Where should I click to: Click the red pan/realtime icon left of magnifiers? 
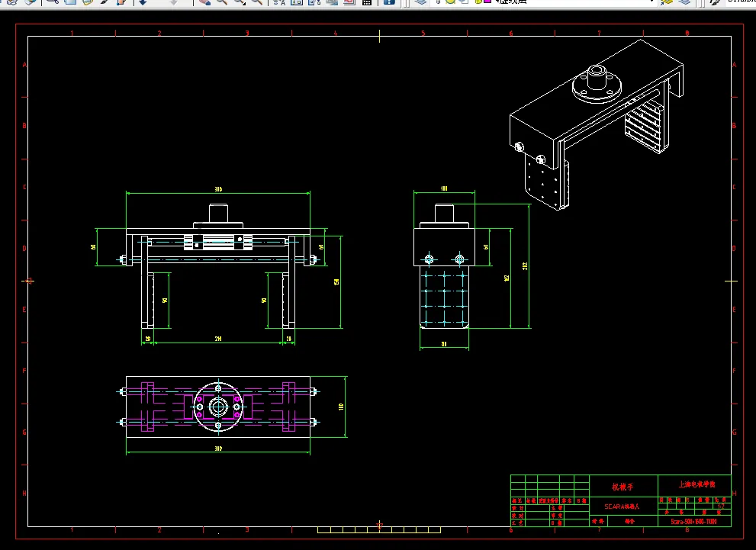204,2
